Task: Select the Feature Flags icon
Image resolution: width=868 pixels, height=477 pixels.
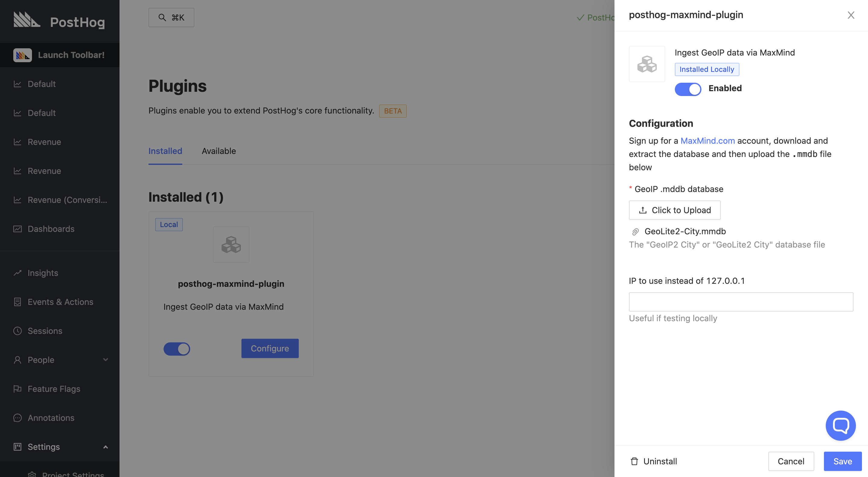Action: tap(18, 389)
